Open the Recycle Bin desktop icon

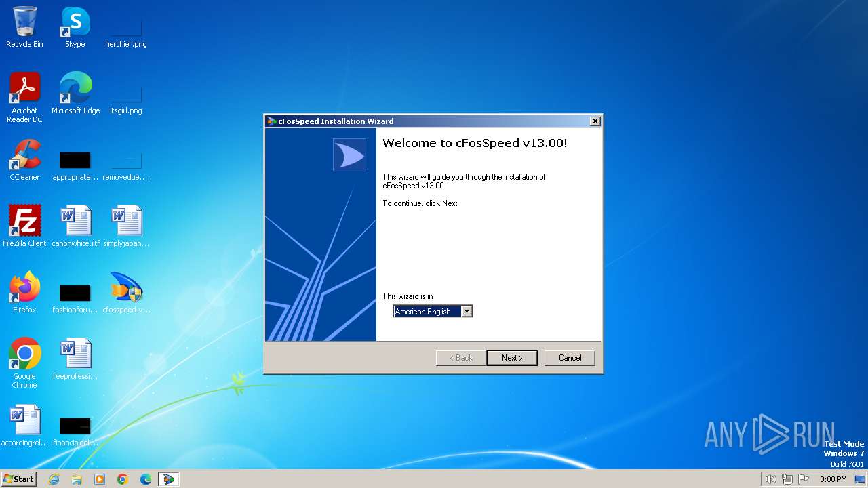coord(24,27)
